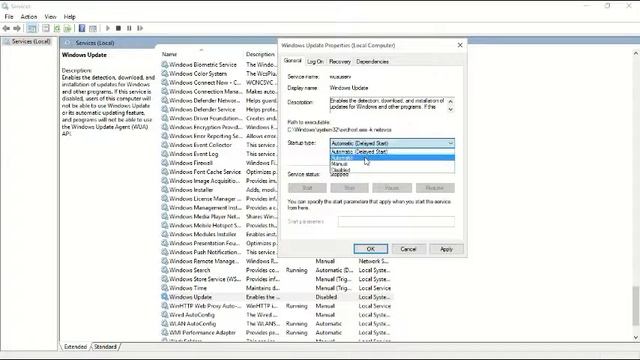640x360 pixels.
Task: Click gear icon beside Wired AutoConfig
Action: point(164,315)
